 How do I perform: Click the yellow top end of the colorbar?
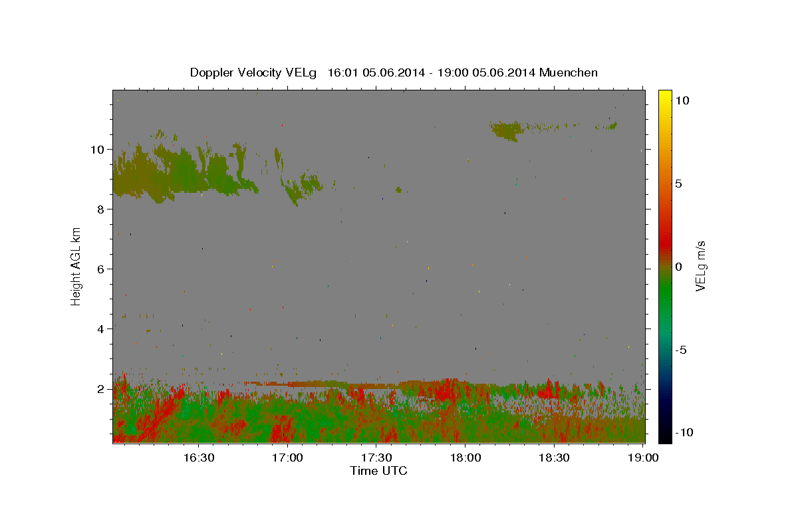tap(665, 96)
